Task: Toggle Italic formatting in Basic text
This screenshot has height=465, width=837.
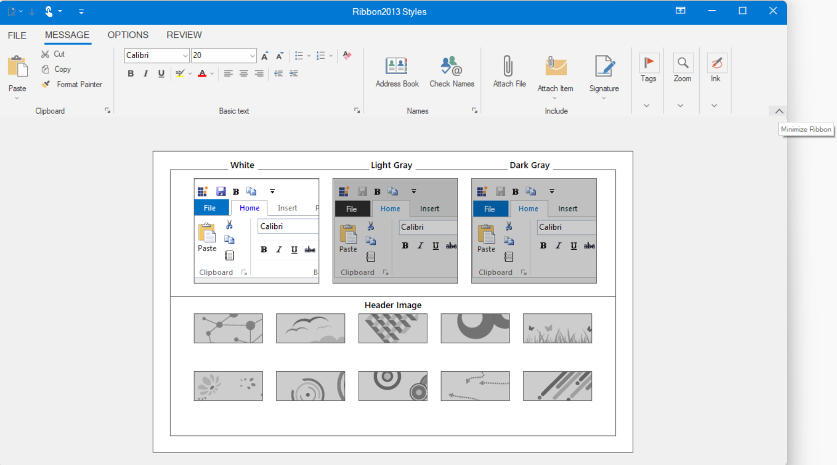Action: 146,73
